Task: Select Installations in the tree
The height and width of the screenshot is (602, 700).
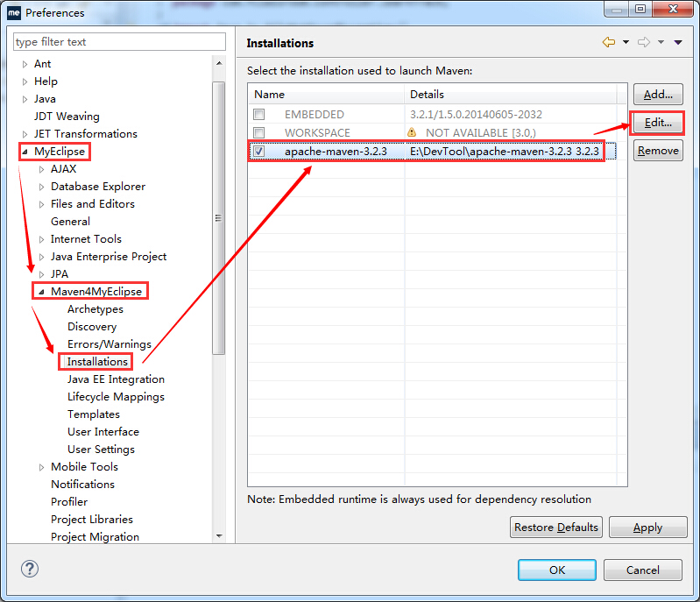Action: click(x=97, y=362)
